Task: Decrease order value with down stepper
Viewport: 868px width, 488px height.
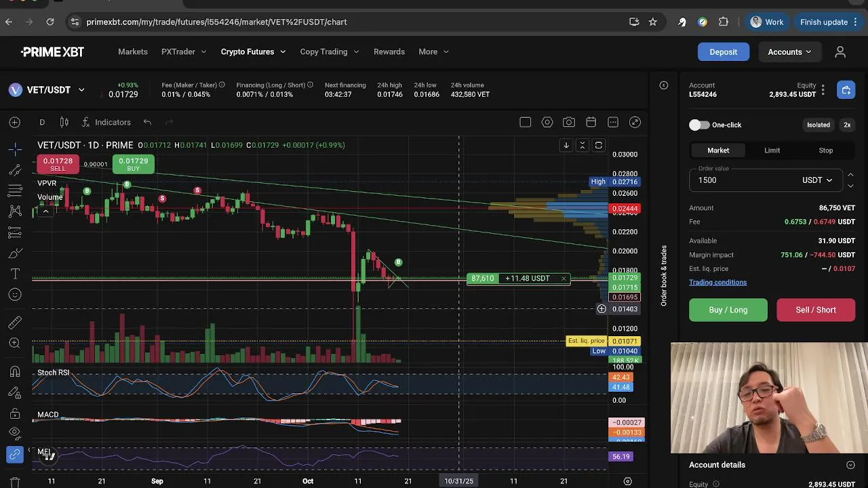Action: coord(850,186)
